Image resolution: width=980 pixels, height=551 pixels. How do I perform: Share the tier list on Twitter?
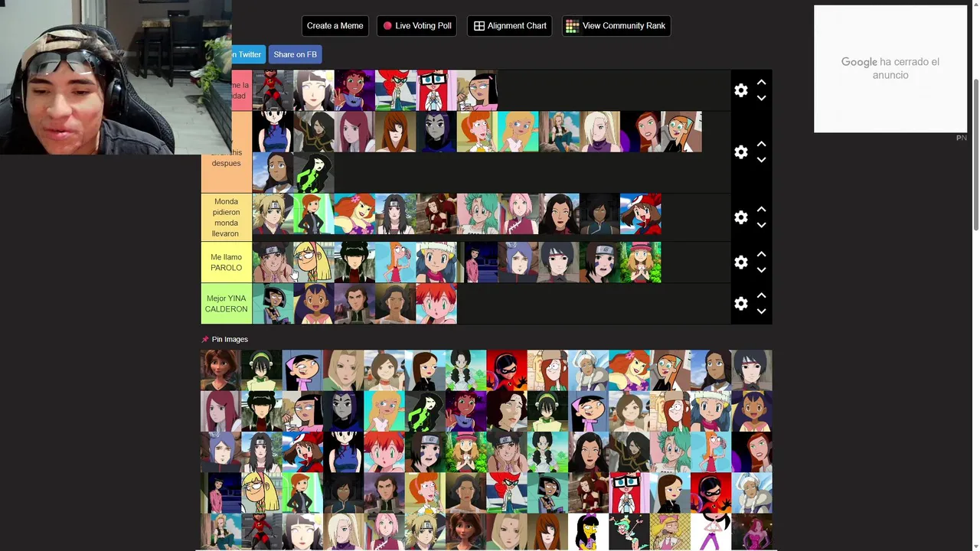click(248, 54)
